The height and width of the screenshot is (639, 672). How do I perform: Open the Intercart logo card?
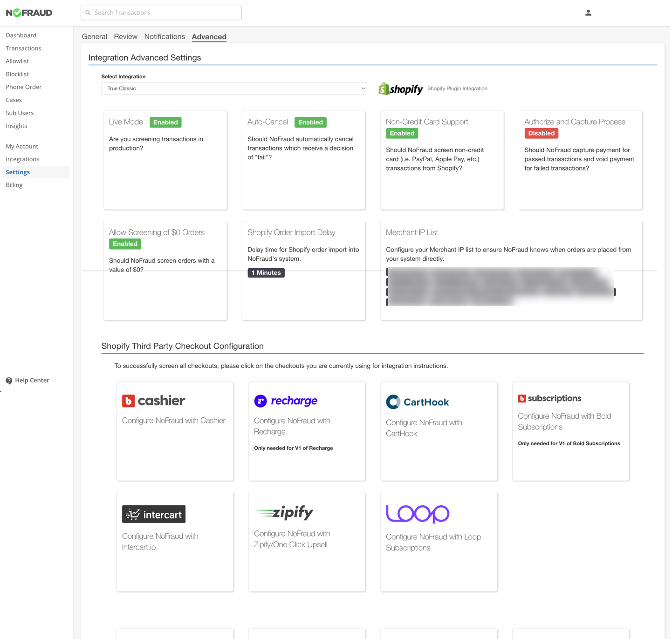pyautogui.click(x=153, y=514)
